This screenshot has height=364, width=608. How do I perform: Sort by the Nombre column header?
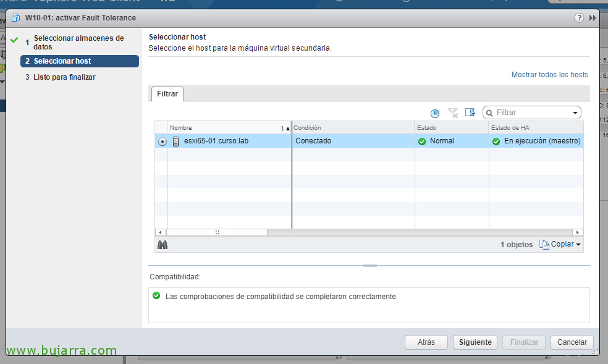click(229, 127)
